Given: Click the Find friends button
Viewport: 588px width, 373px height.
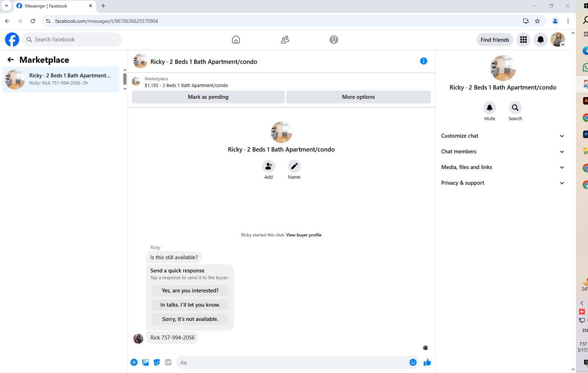Looking at the screenshot, I should (495, 40).
